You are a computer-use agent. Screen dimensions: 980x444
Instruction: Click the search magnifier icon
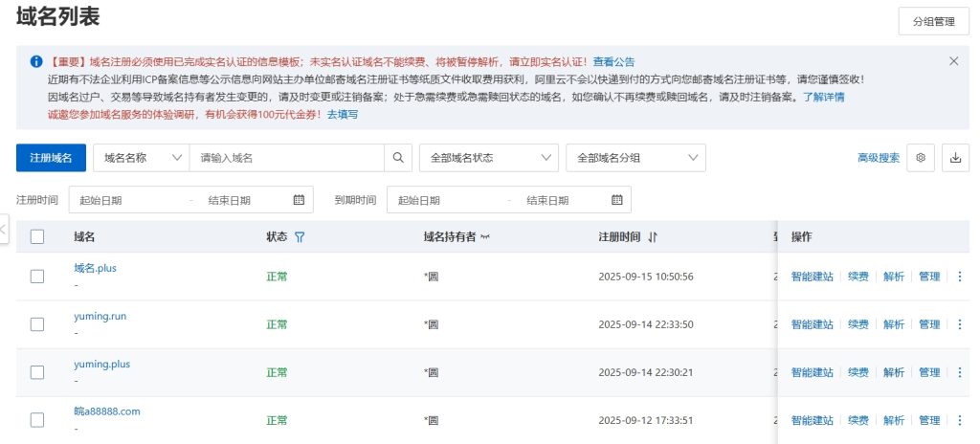pyautogui.click(x=398, y=158)
